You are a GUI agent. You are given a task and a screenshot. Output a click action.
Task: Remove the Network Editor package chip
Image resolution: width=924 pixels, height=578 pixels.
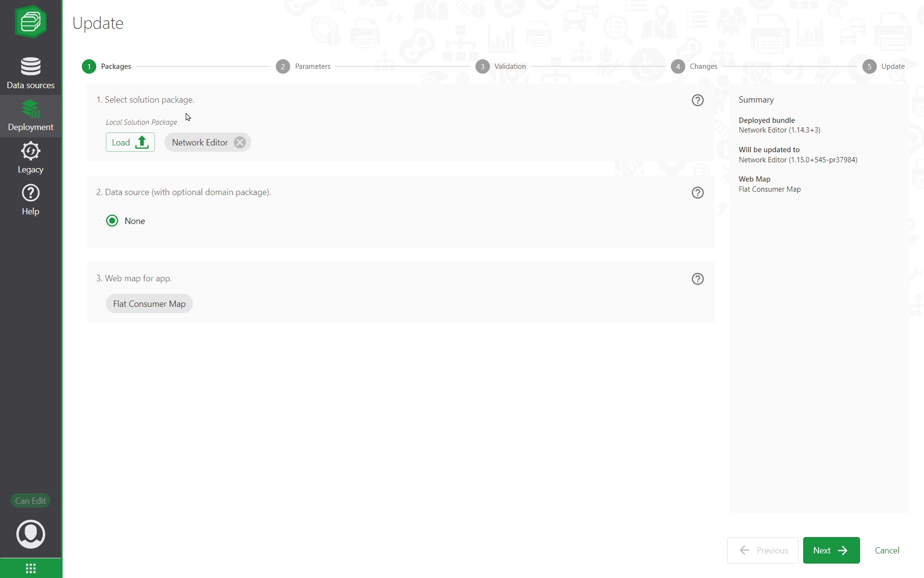click(x=240, y=143)
